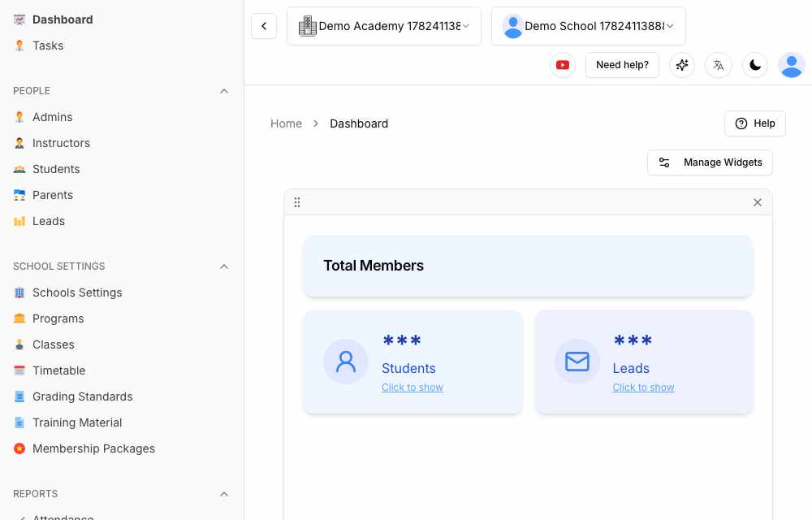Click the Programs sidebar icon
The width and height of the screenshot is (812, 520).
tap(19, 318)
